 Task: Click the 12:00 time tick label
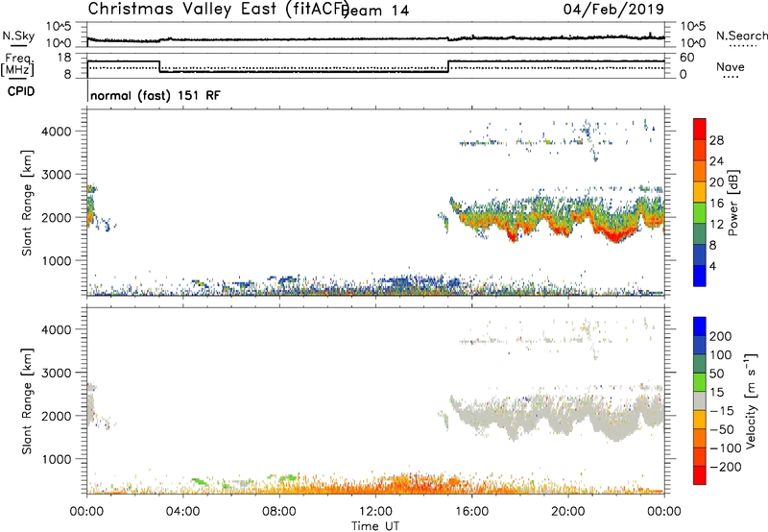point(375,512)
